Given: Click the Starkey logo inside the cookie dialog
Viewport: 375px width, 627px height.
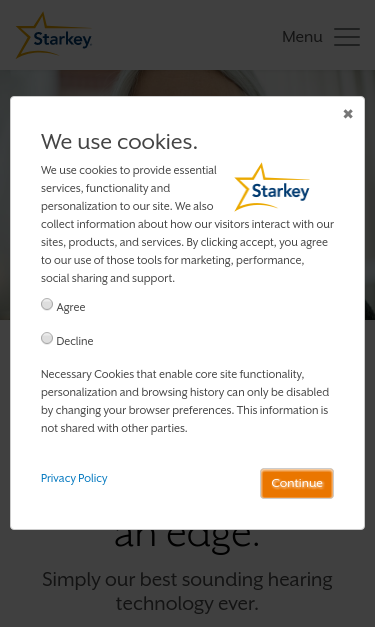Looking at the screenshot, I should (272, 187).
